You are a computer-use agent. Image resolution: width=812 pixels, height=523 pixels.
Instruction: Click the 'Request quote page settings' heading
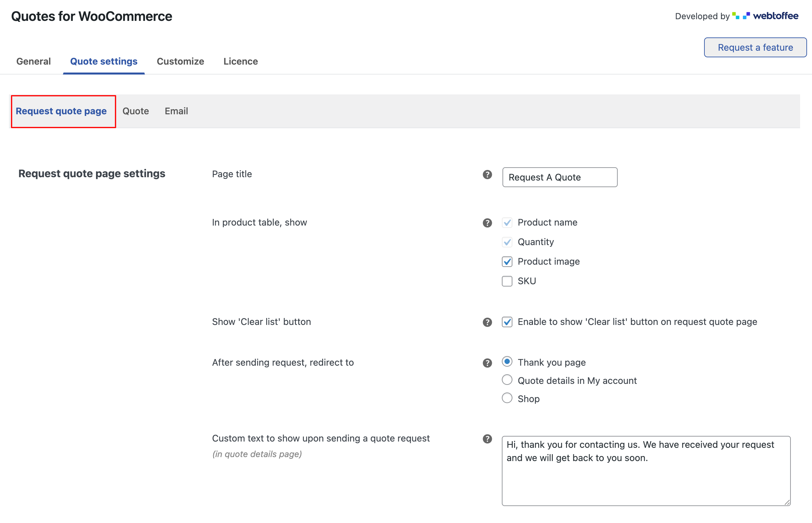pyautogui.click(x=92, y=174)
